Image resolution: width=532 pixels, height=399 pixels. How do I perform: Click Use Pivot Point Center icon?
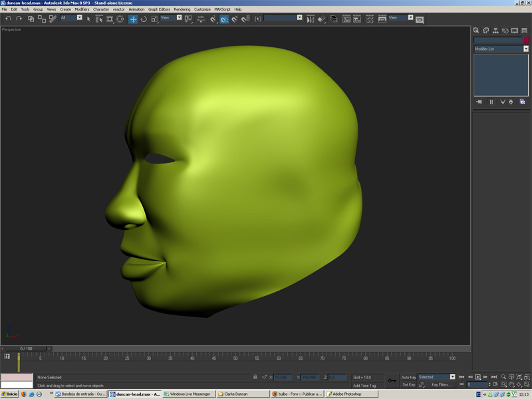tap(188, 19)
